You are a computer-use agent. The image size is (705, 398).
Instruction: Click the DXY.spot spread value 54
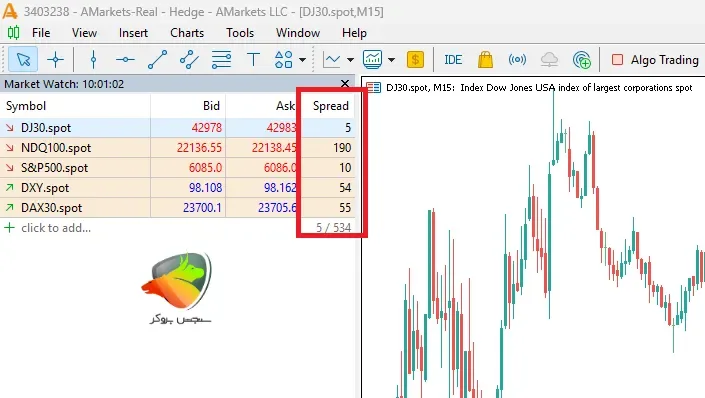(x=345, y=188)
